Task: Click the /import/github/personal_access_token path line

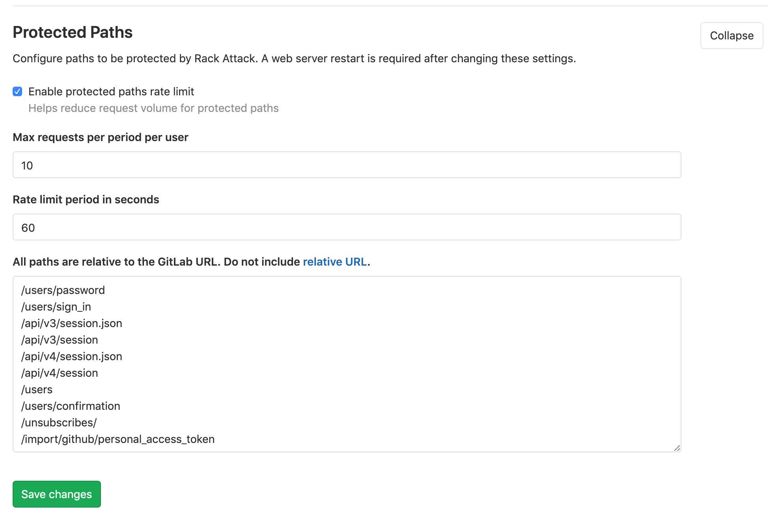Action: coord(118,439)
